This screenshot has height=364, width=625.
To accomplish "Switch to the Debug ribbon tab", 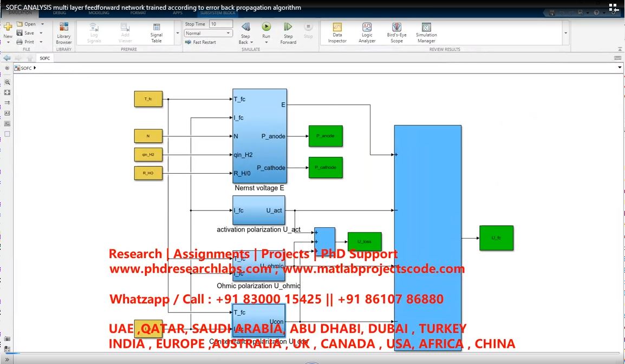I will [60, 13].
